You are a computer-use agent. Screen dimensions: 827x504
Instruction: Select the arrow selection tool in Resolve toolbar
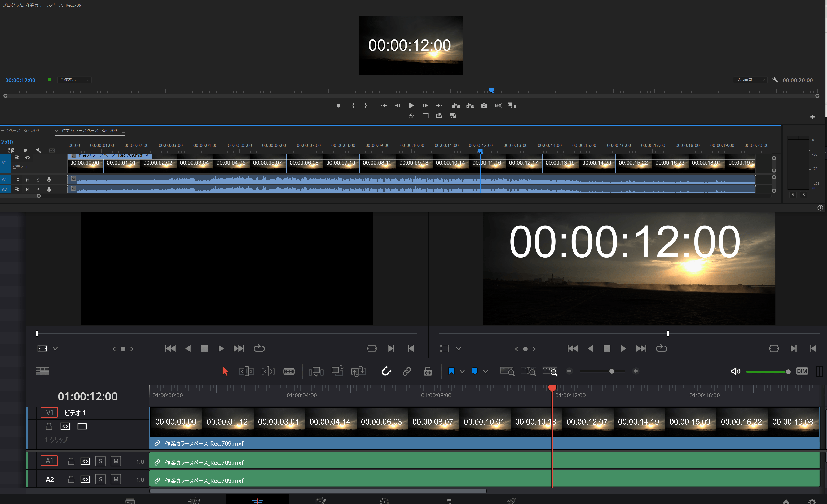[x=225, y=371]
